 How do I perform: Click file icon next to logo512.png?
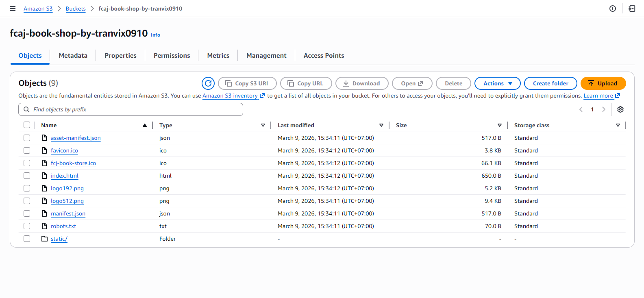(x=44, y=201)
